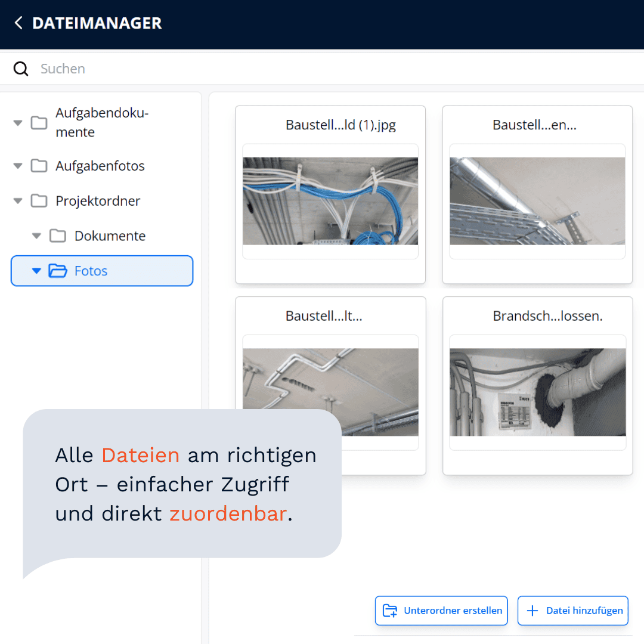The height and width of the screenshot is (644, 644).
Task: Click the Aufgabenfotos folder icon
Action: [x=39, y=166]
